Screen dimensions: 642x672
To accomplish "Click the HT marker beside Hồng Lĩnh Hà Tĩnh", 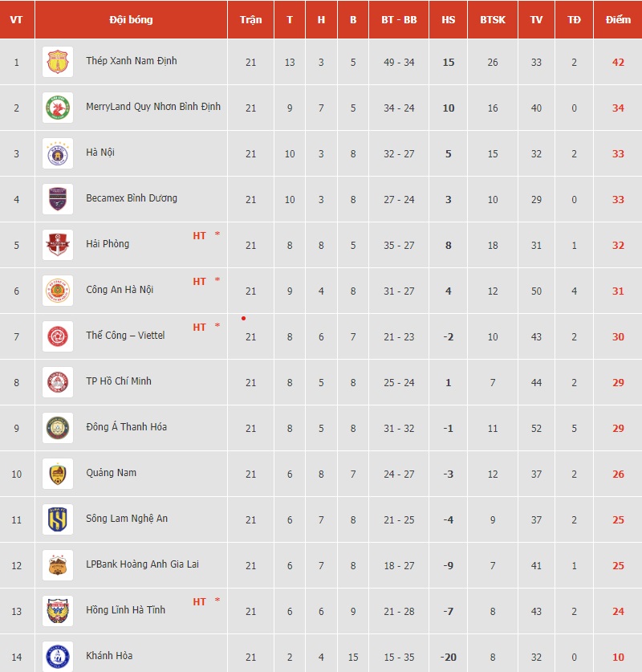I will coord(199,601).
